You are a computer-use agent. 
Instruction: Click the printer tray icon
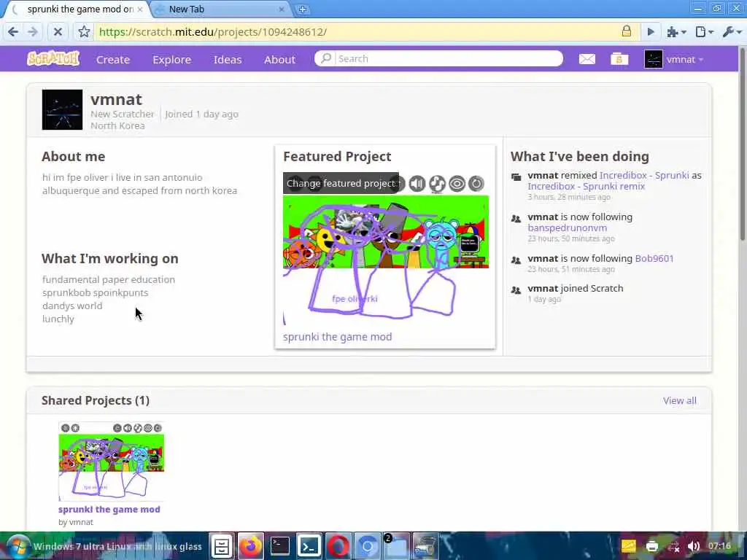651,546
